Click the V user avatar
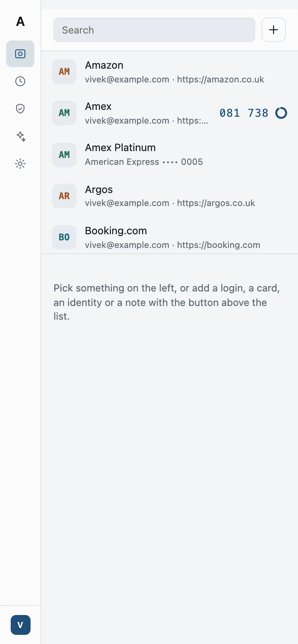The image size is (298, 644). (x=21, y=625)
